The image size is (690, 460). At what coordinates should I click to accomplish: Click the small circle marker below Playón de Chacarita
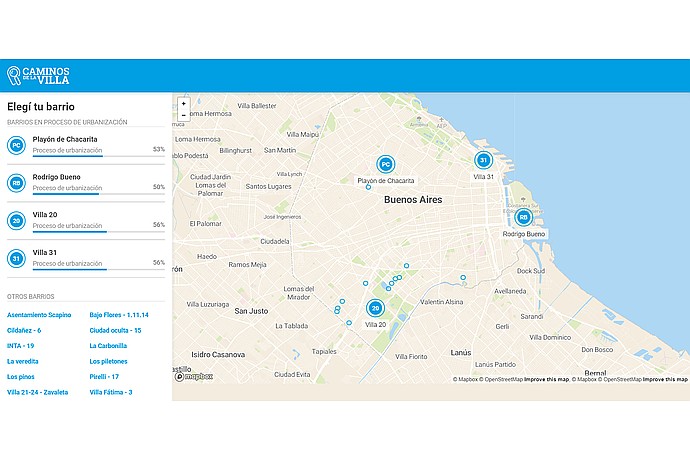(x=368, y=188)
